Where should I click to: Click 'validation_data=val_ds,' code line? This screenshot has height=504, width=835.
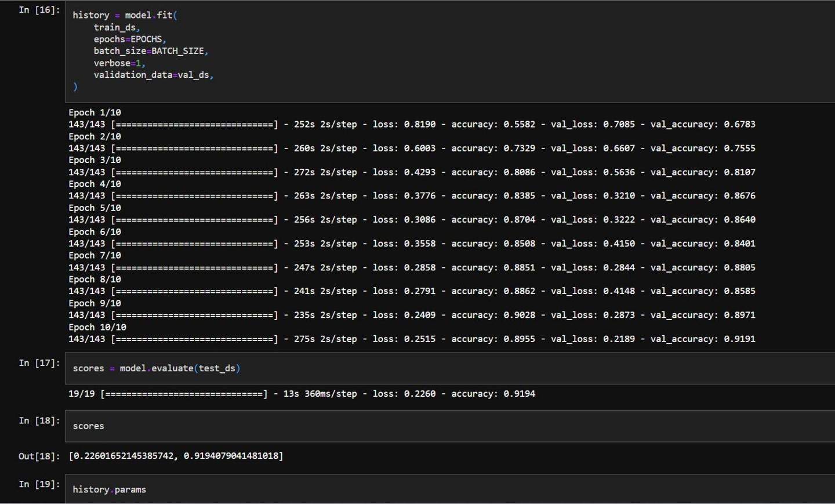tap(154, 75)
